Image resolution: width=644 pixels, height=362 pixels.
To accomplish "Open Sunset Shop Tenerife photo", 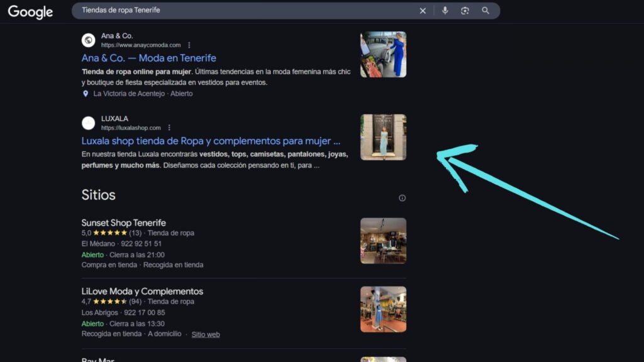I will (x=383, y=241).
